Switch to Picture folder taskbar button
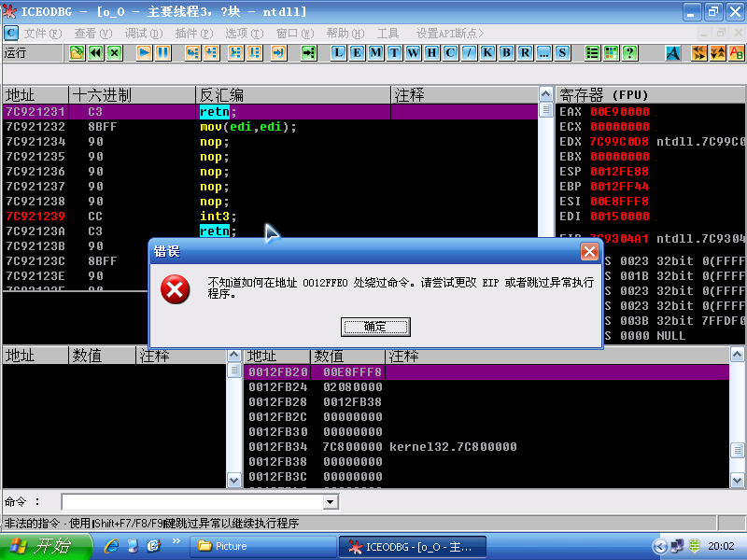The width and height of the screenshot is (747, 560). (x=263, y=546)
